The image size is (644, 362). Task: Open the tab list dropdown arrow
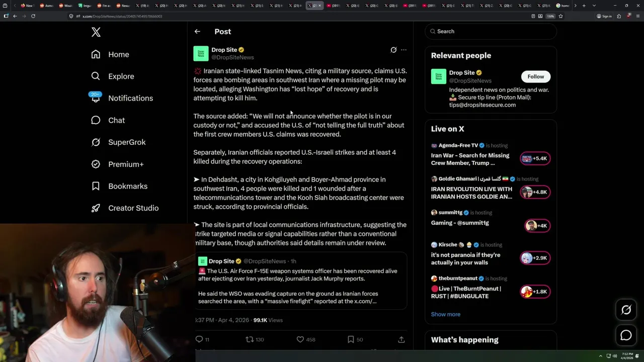(x=594, y=6)
